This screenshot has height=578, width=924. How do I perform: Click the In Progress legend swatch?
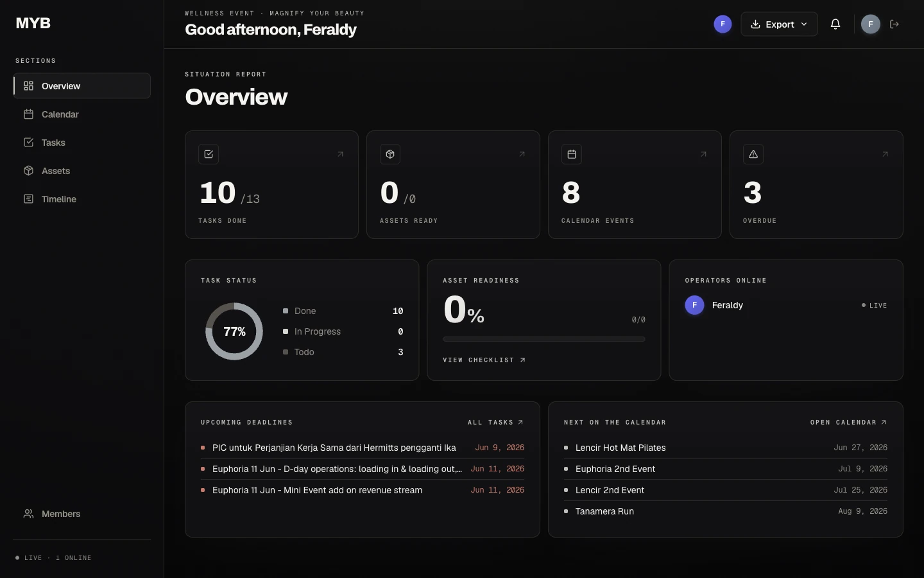click(x=286, y=331)
